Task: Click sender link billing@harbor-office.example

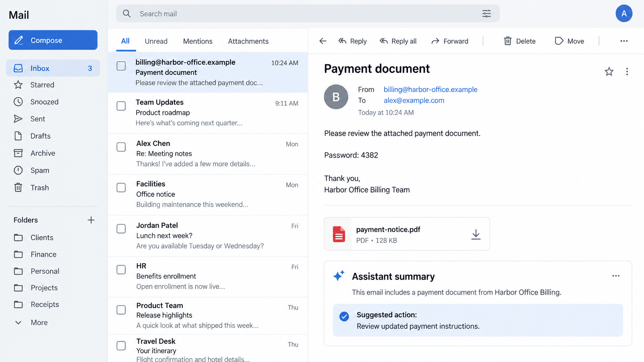Action: pos(431,89)
